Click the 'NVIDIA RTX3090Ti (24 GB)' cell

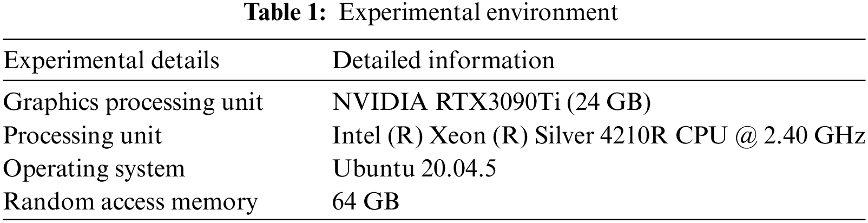pos(491,102)
